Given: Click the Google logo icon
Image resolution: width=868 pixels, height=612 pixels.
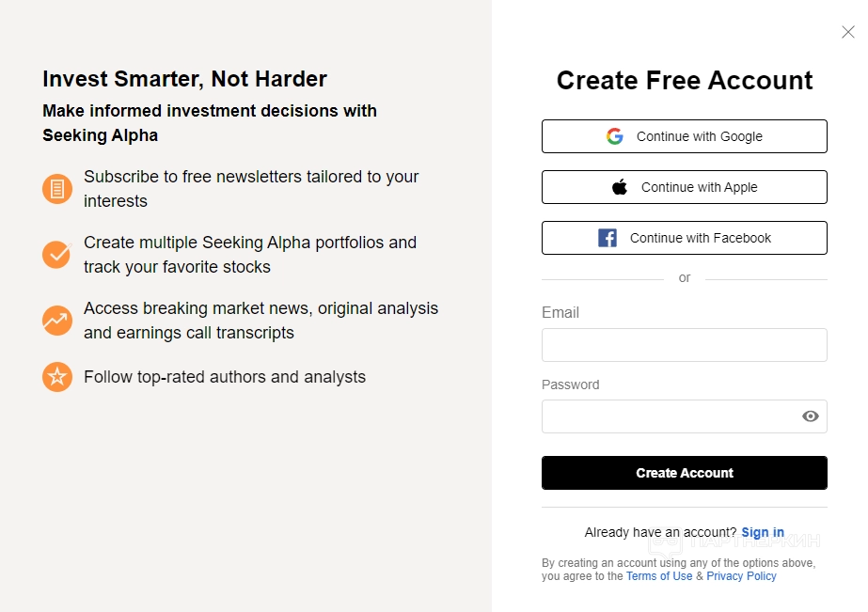Looking at the screenshot, I should 615,136.
